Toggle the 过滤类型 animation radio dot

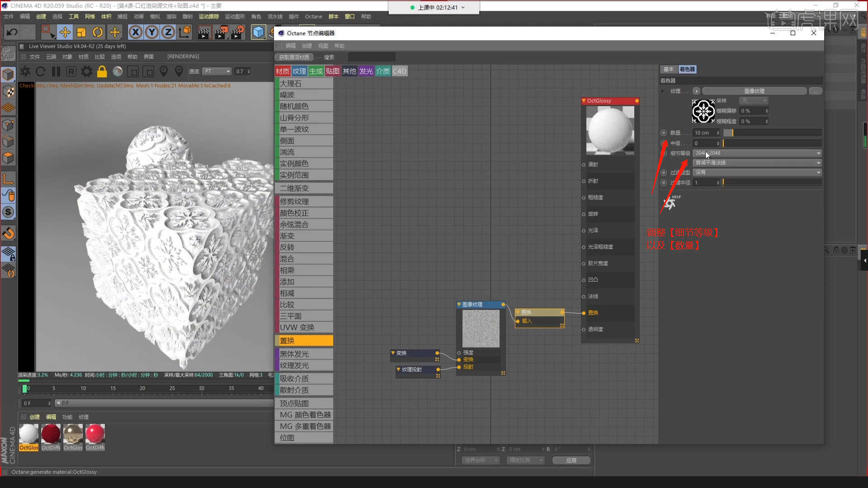[664, 173]
